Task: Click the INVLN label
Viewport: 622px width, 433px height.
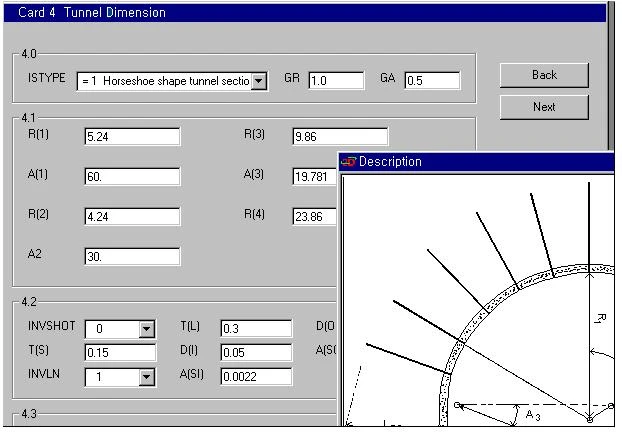Action: pos(44,374)
